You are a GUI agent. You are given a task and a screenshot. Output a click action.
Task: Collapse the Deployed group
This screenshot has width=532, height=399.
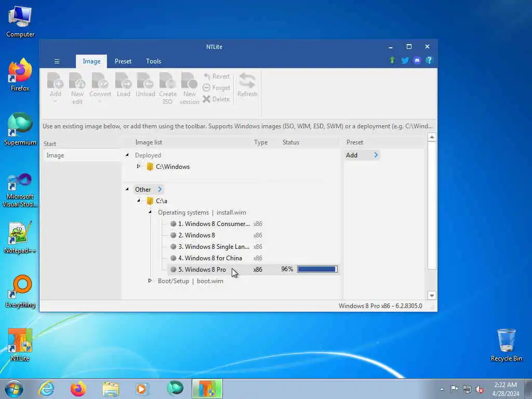pyautogui.click(x=127, y=155)
